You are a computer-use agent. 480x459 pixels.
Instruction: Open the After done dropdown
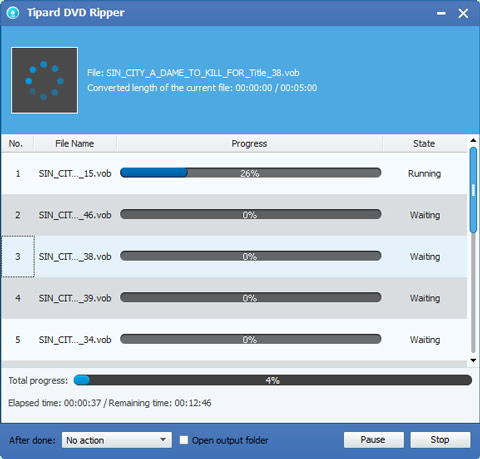tap(117, 440)
